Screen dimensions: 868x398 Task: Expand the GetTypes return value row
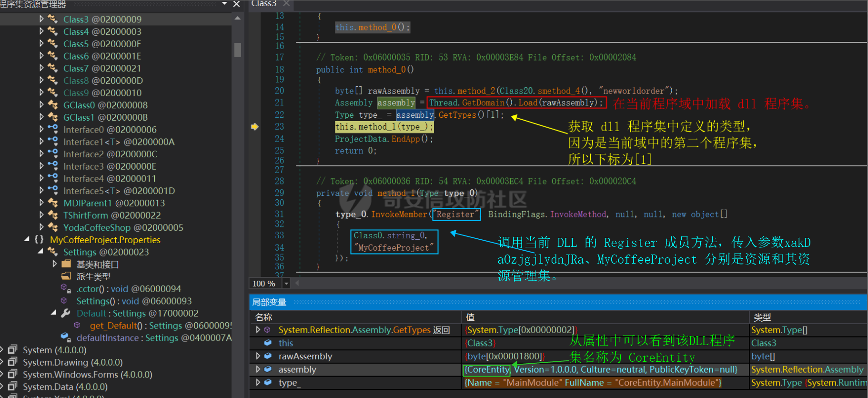coord(258,330)
